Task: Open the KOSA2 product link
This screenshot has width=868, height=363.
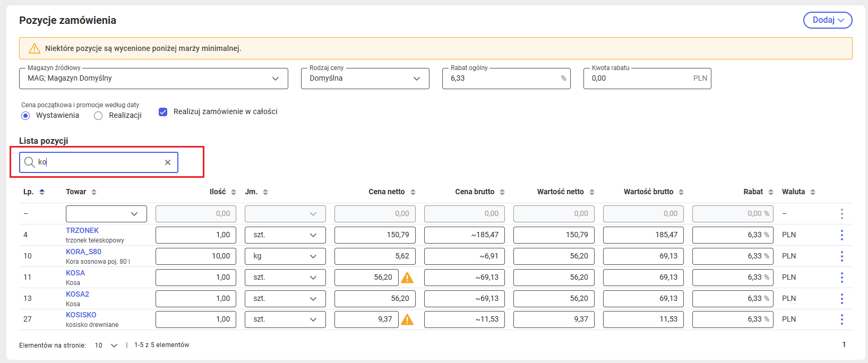Action: (x=78, y=294)
